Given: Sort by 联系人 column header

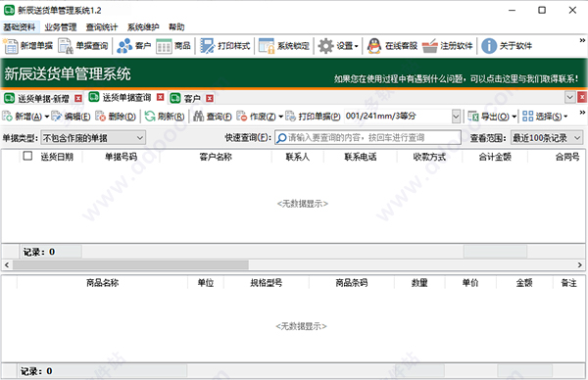Looking at the screenshot, I should [x=298, y=157].
